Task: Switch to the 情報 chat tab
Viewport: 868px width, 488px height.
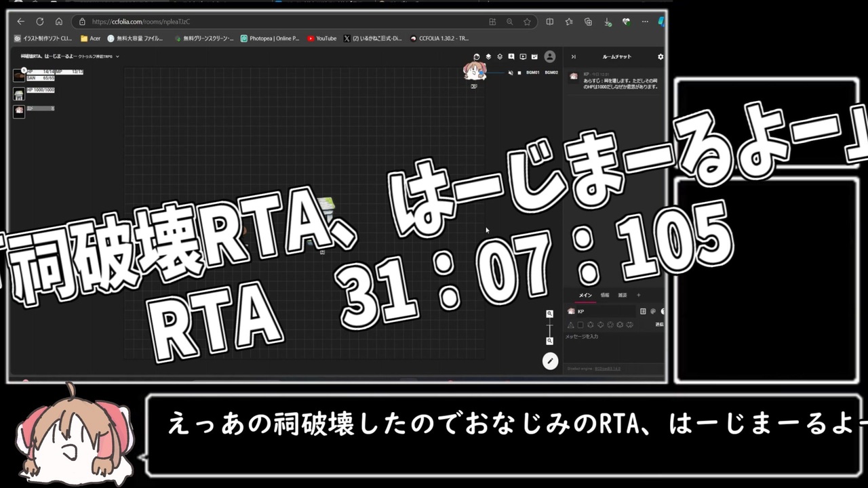Action: coord(605,295)
